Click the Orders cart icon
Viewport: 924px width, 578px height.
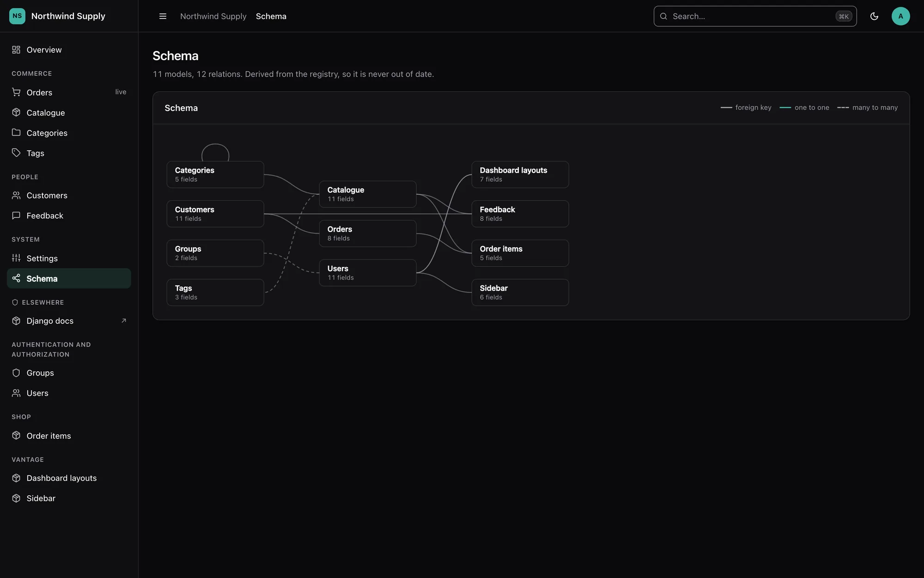pyautogui.click(x=16, y=92)
